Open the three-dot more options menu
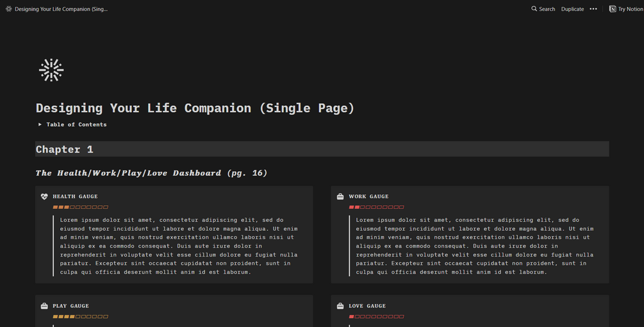This screenshot has height=327, width=644. [593, 9]
